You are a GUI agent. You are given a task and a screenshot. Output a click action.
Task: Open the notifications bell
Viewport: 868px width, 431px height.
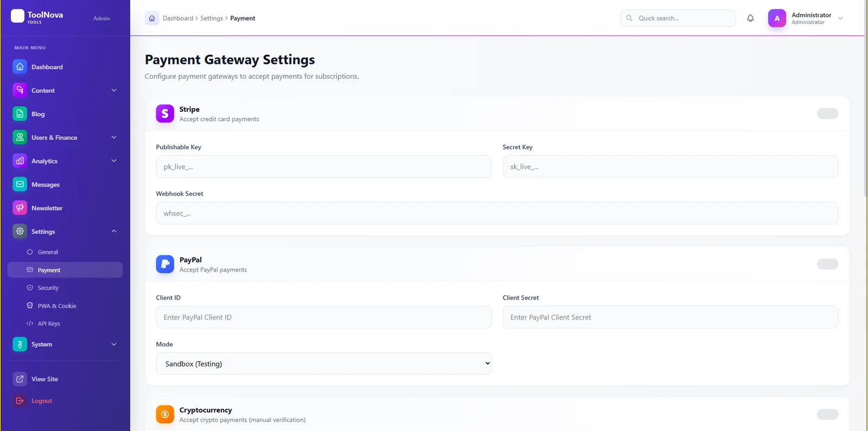tap(750, 18)
